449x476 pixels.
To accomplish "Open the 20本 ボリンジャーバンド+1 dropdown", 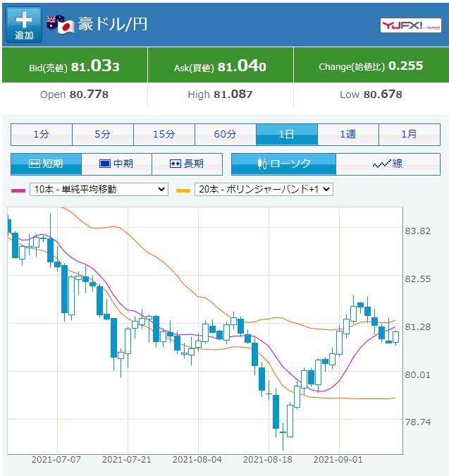I will 264,190.
